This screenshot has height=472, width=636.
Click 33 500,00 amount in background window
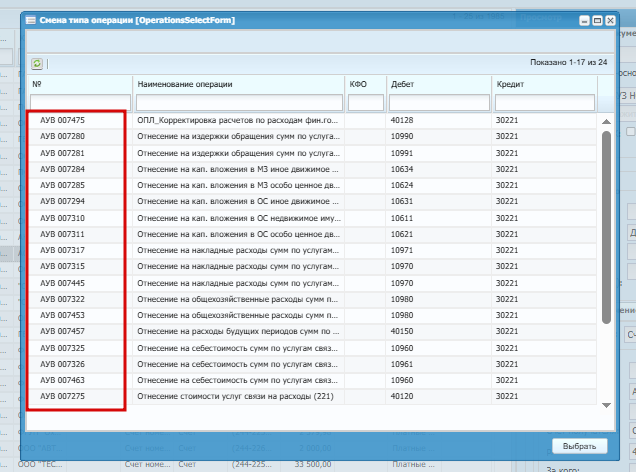tap(313, 464)
